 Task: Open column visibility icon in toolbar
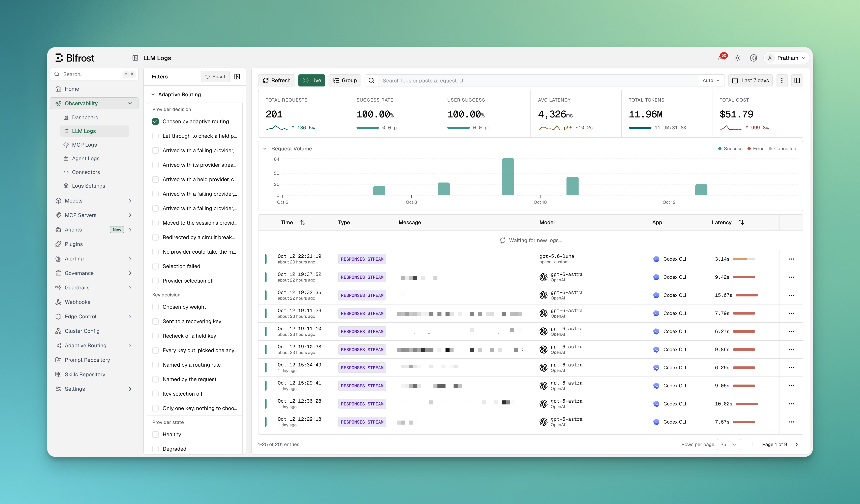tap(797, 80)
